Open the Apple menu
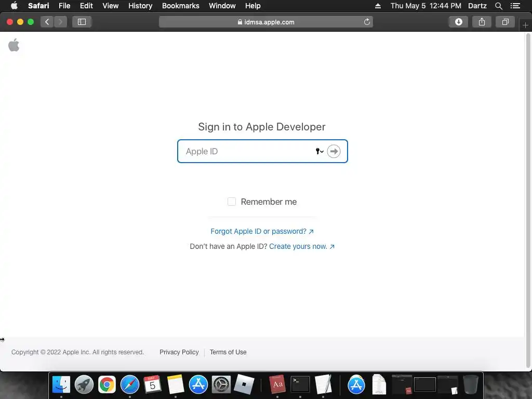 pyautogui.click(x=14, y=6)
